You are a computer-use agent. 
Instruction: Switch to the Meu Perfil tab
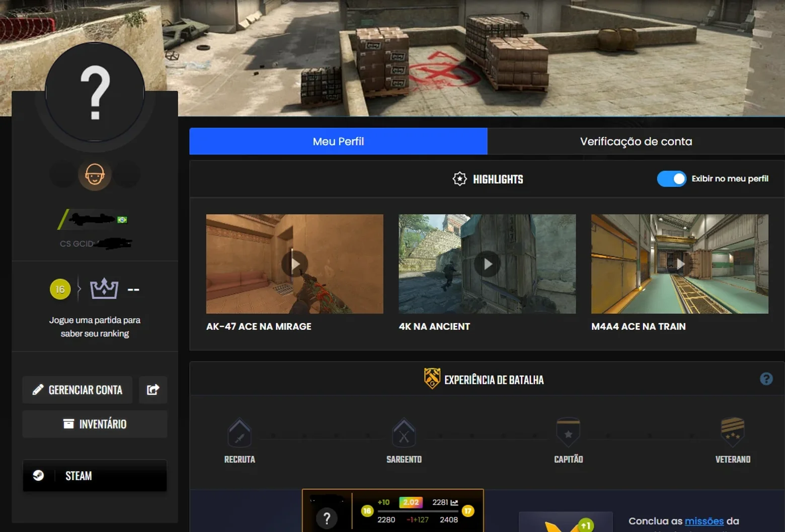click(338, 141)
